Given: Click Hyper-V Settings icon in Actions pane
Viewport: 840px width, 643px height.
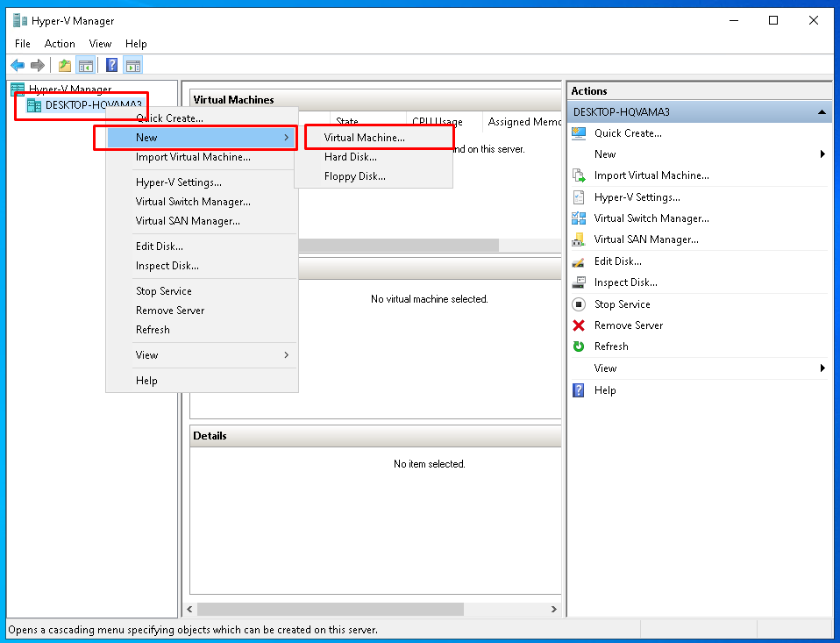Looking at the screenshot, I should tap(579, 197).
